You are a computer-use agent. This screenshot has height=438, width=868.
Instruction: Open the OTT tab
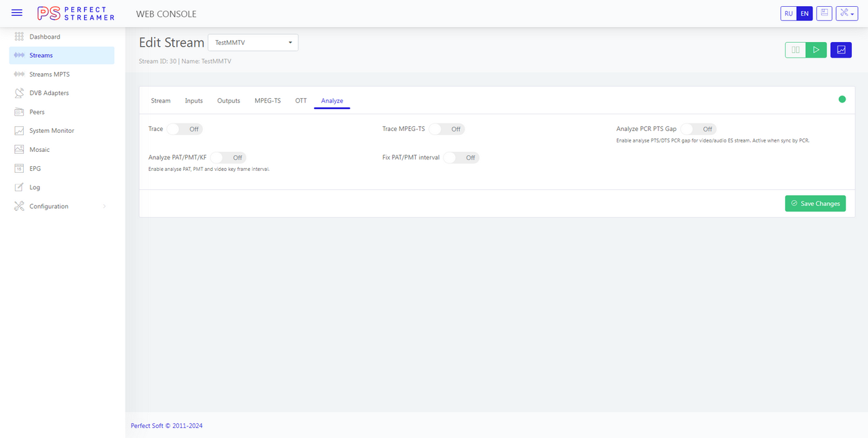(x=301, y=100)
